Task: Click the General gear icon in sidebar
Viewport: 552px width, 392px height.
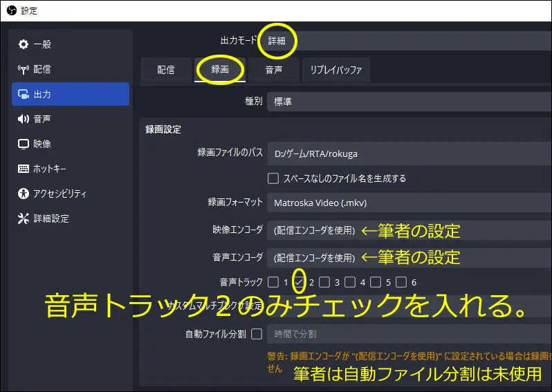Action: [x=24, y=44]
